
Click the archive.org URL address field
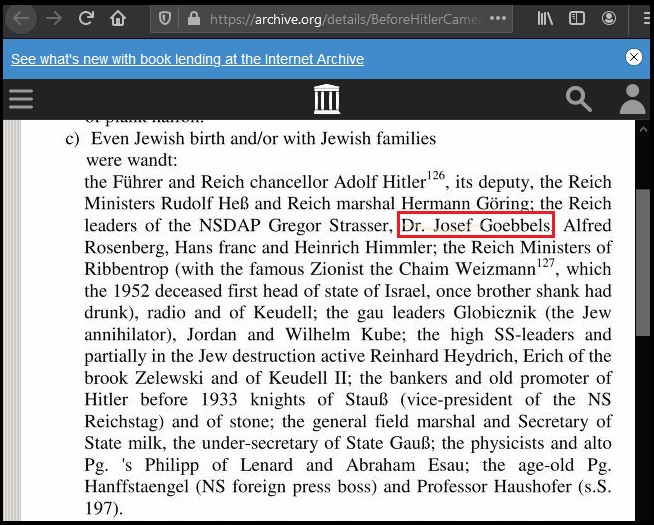(x=343, y=19)
